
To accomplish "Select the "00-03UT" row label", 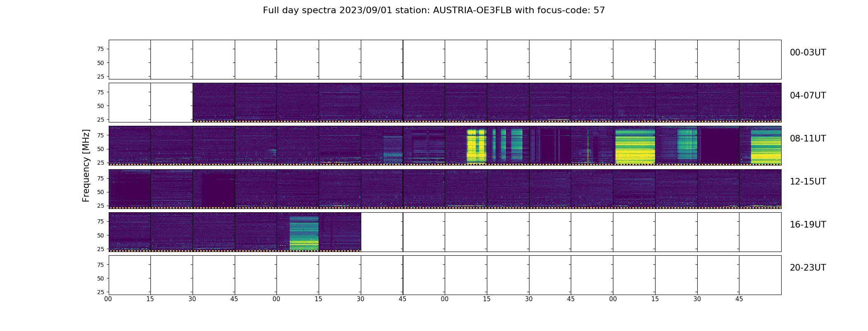I will 808,53.
